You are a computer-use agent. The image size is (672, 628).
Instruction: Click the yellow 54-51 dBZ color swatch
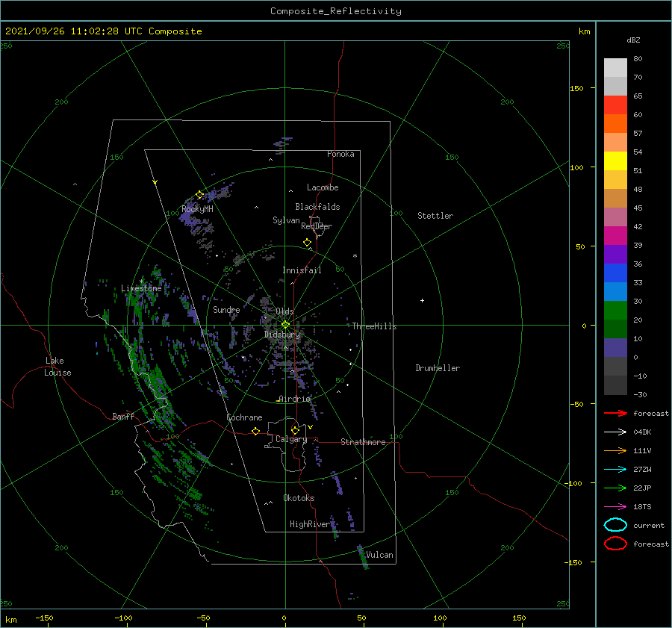[615, 161]
